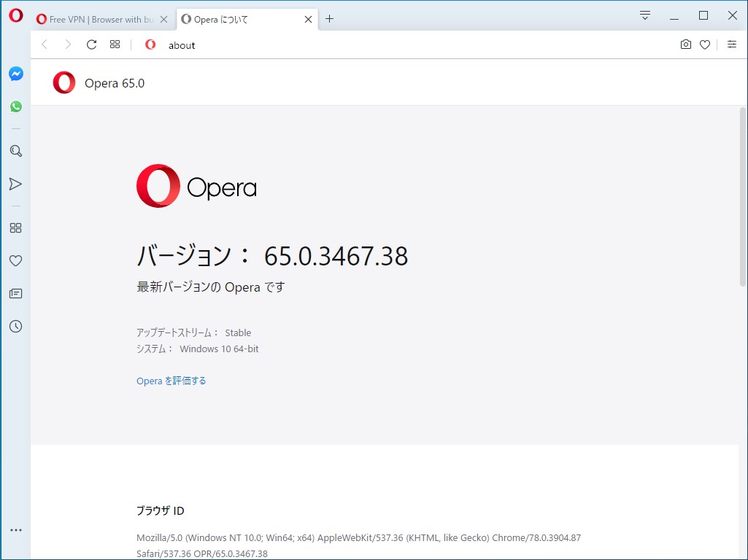Open History via the sidebar clock icon
The height and width of the screenshot is (560, 748).
[15, 326]
